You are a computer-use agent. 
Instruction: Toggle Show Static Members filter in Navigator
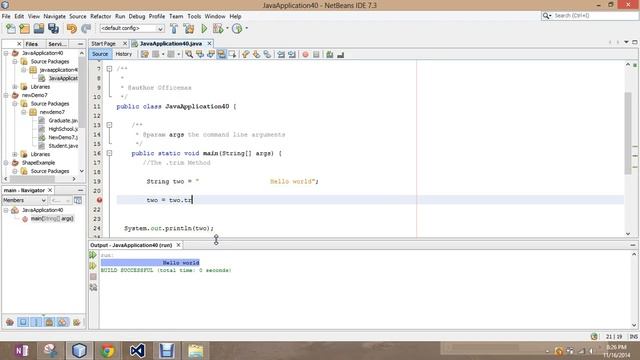tap(36, 322)
